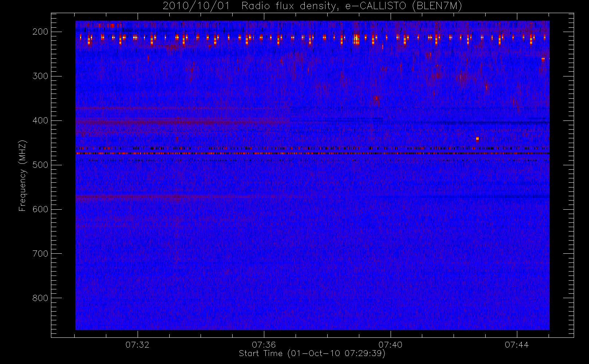Image resolution: width=589 pixels, height=364 pixels.
Task: Click the red-orange interference line near 475 MHz
Action: click(x=312, y=154)
